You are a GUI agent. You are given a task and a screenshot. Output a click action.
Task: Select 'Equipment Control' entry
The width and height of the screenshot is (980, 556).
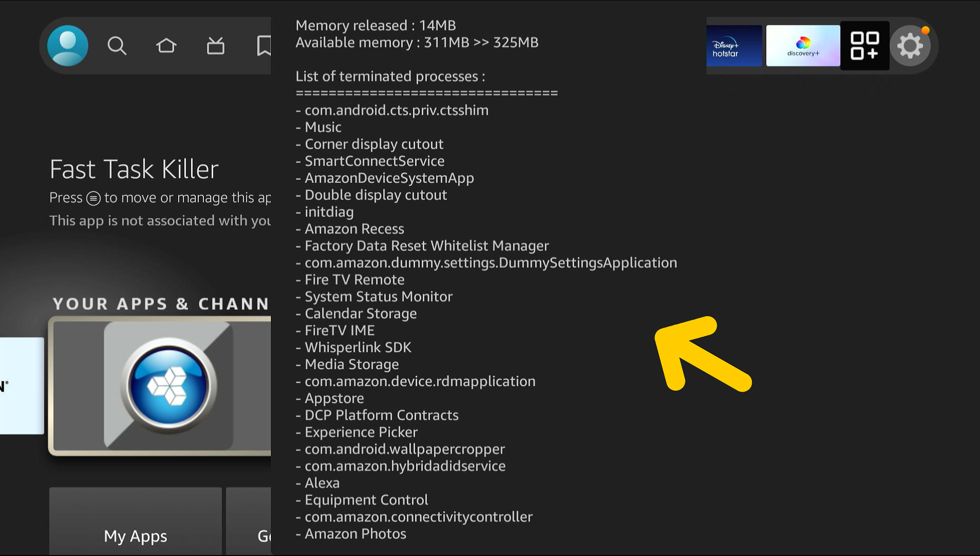[362, 500]
